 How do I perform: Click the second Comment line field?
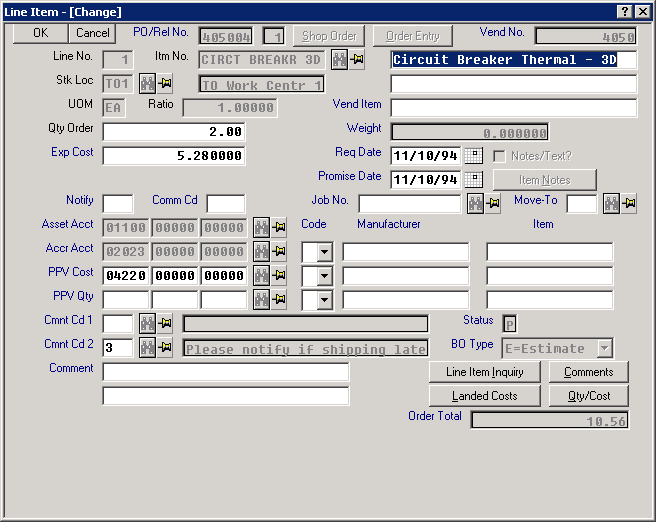click(x=226, y=396)
